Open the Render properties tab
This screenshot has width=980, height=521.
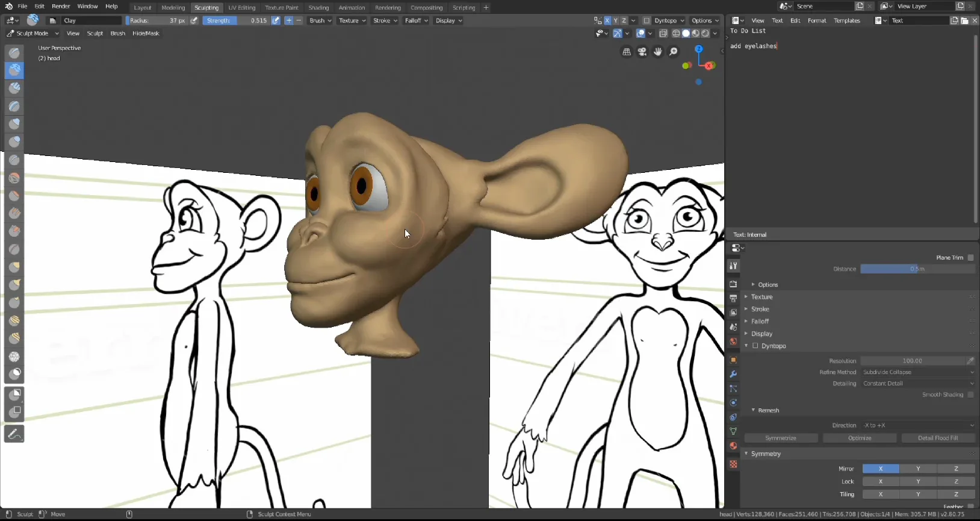click(733, 284)
